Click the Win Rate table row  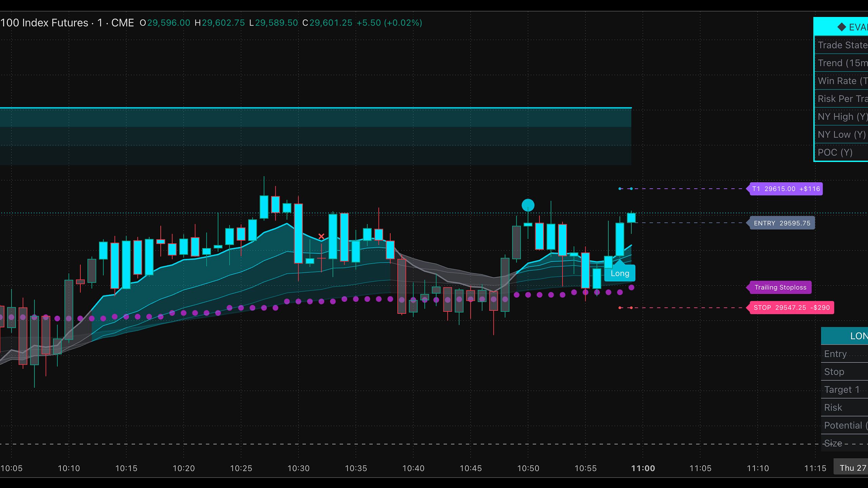click(842, 81)
